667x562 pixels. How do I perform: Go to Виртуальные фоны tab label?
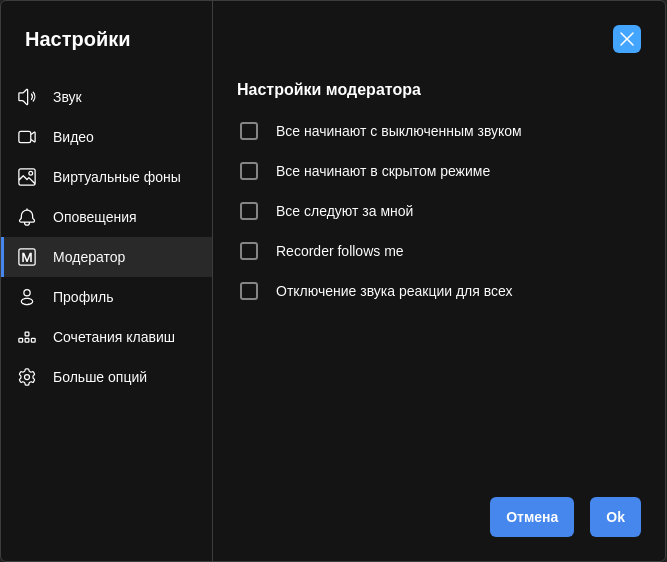pos(117,177)
